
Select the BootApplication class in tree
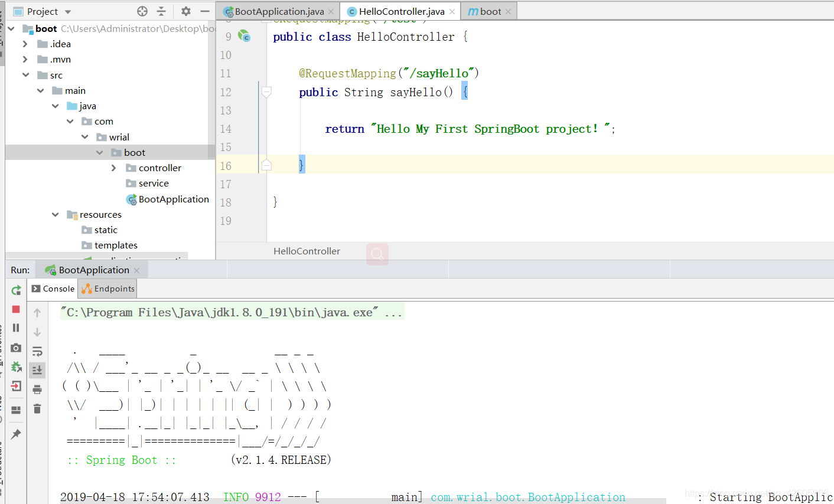[x=168, y=199]
